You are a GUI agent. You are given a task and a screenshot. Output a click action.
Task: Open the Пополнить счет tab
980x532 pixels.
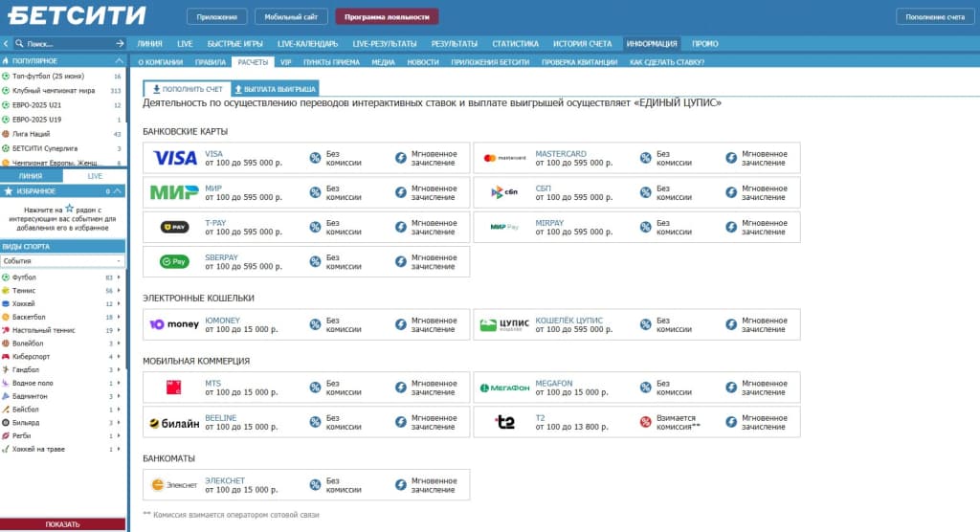[x=188, y=89]
